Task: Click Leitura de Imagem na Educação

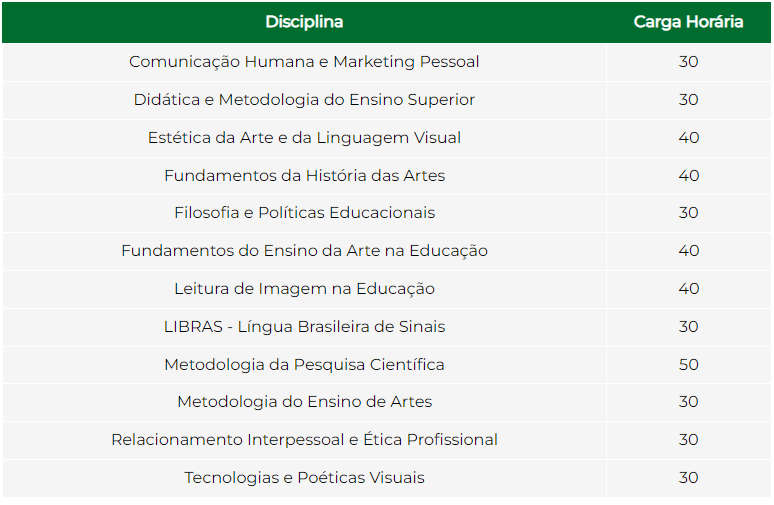Action: coord(304,289)
